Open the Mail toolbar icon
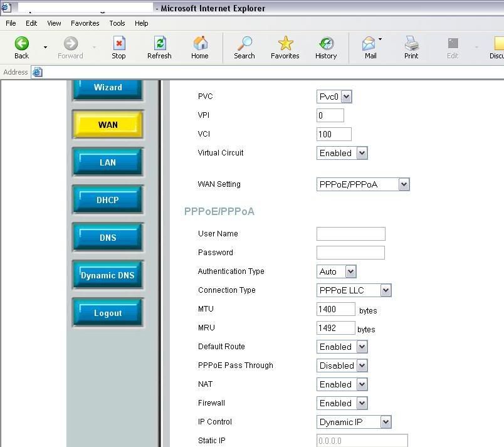Image resolution: width=504 pixels, height=447 pixels. click(369, 43)
